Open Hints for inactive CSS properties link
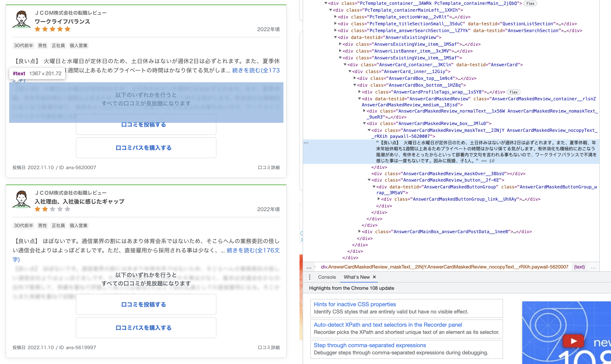611x364 pixels. click(x=355, y=304)
